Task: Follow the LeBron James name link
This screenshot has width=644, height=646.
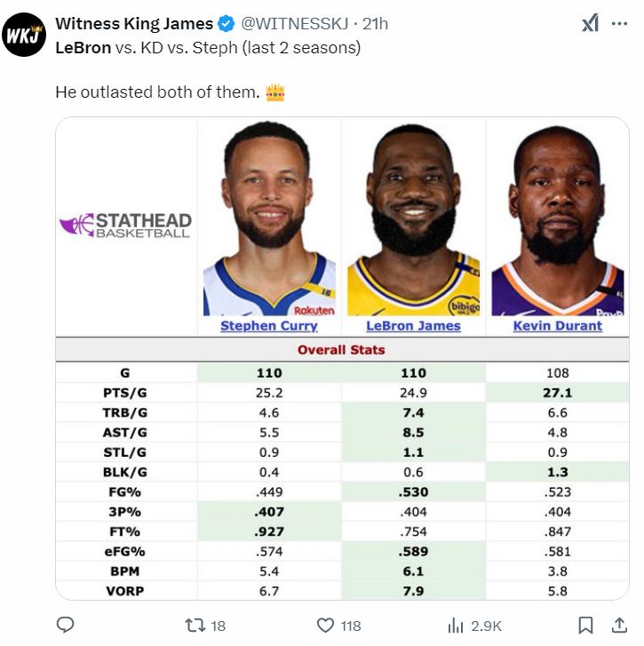Action: coord(413,325)
